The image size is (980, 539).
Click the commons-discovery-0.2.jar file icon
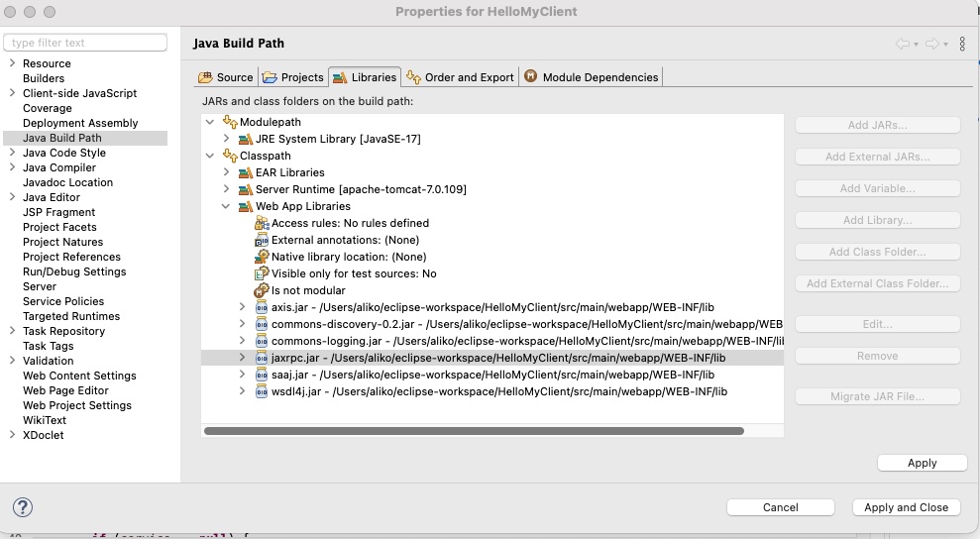[x=262, y=325]
